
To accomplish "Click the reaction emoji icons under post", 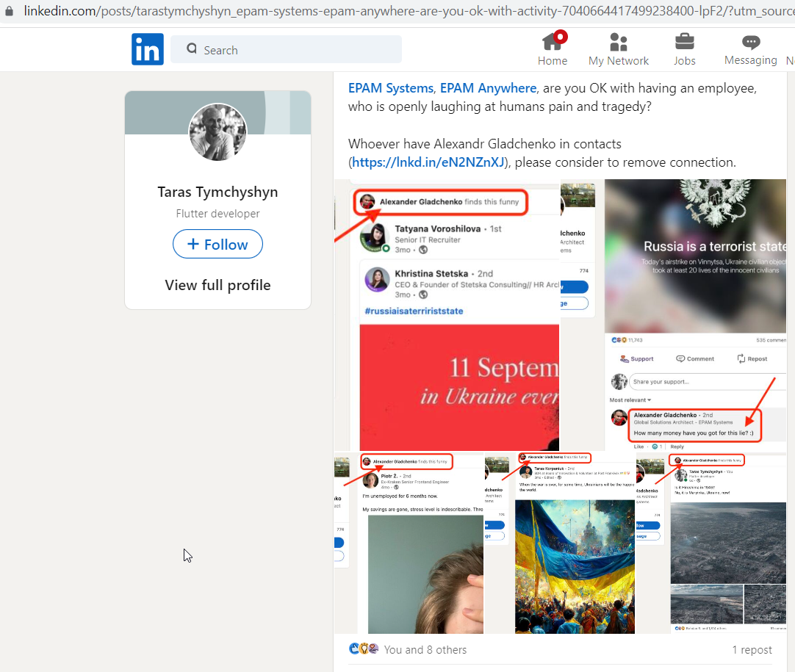I will coord(364,648).
